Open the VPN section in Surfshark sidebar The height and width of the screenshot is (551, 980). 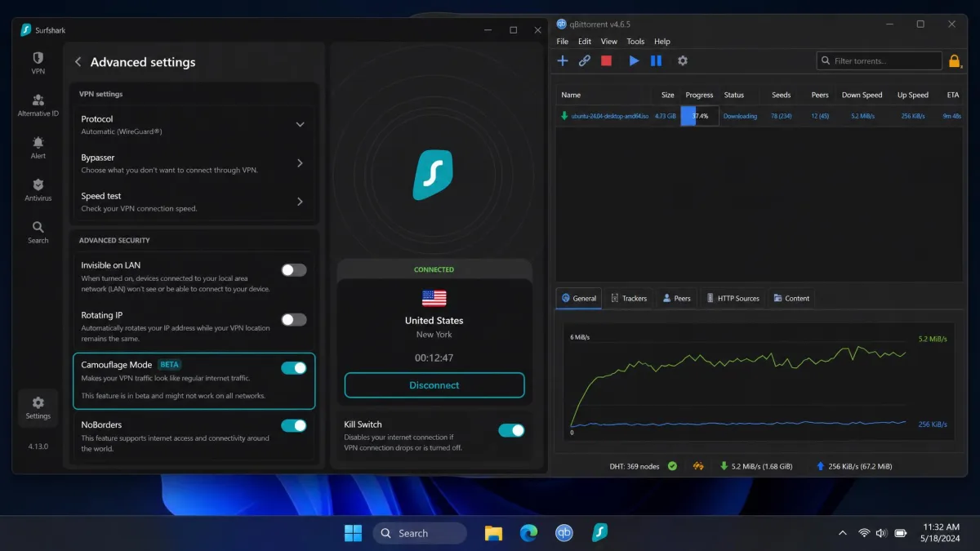[38, 63]
